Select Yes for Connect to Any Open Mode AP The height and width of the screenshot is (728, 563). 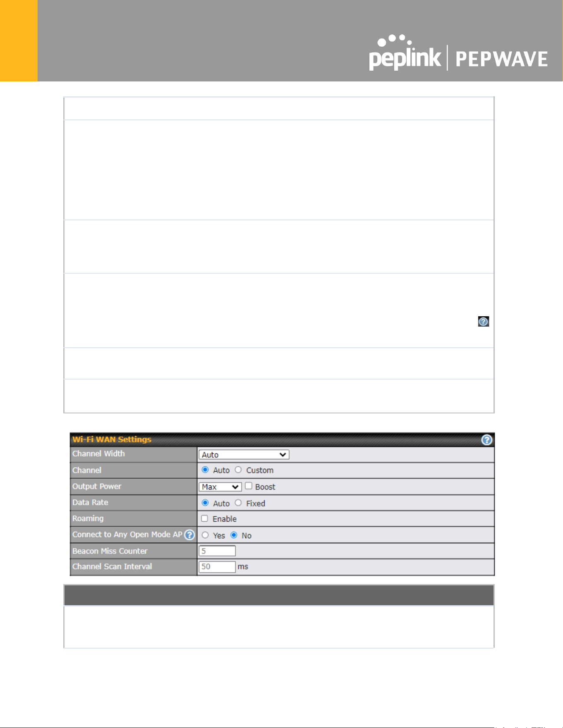tap(205, 535)
